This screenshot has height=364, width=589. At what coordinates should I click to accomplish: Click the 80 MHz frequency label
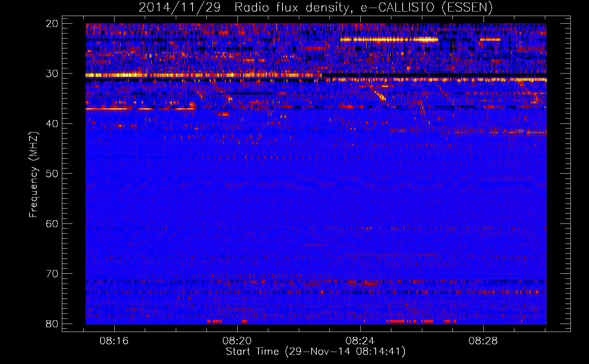(x=52, y=324)
